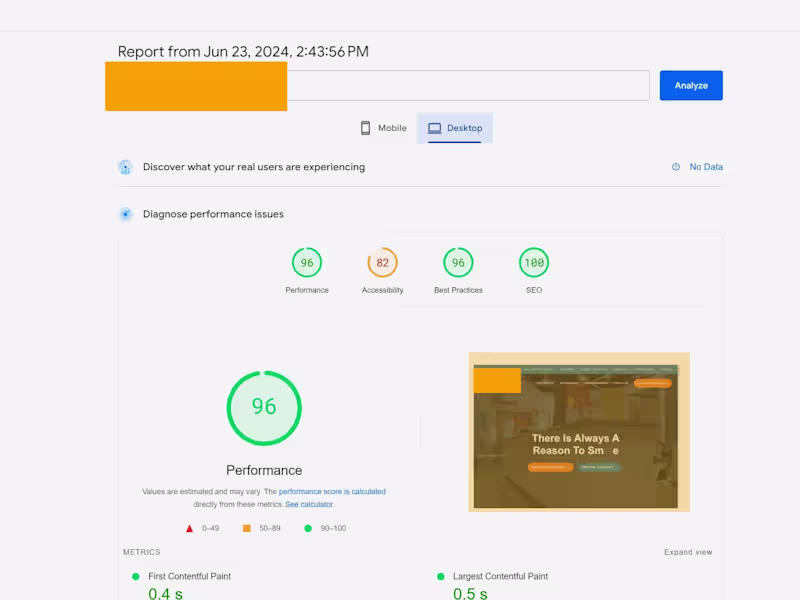Open the page screenshot thumbnail
This screenshot has width=800, height=600.
click(579, 432)
